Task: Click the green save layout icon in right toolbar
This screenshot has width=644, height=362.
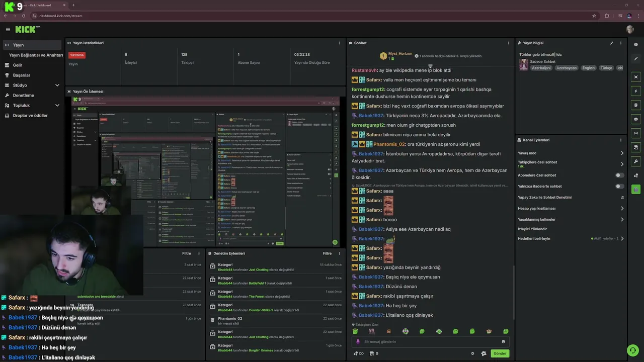Action: click(x=636, y=190)
